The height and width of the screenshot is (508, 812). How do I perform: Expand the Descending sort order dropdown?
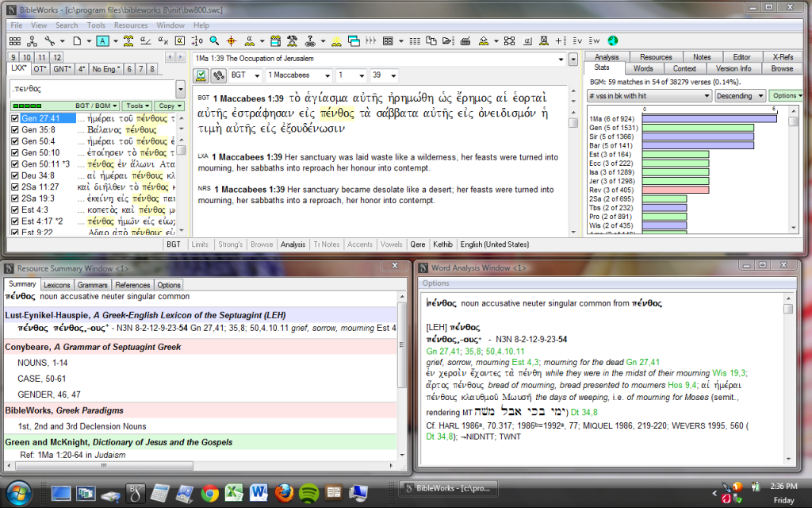(x=739, y=95)
